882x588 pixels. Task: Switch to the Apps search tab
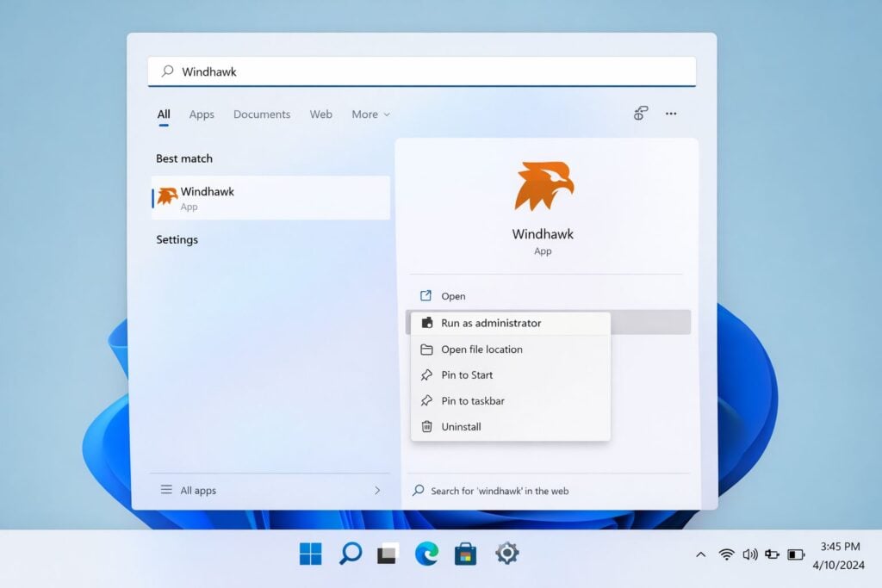coord(201,114)
